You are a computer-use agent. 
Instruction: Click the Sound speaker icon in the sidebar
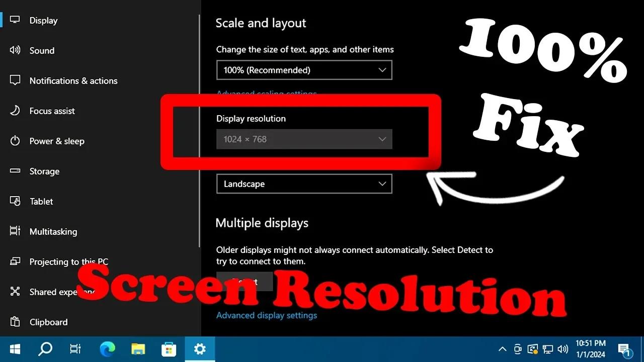coord(15,50)
